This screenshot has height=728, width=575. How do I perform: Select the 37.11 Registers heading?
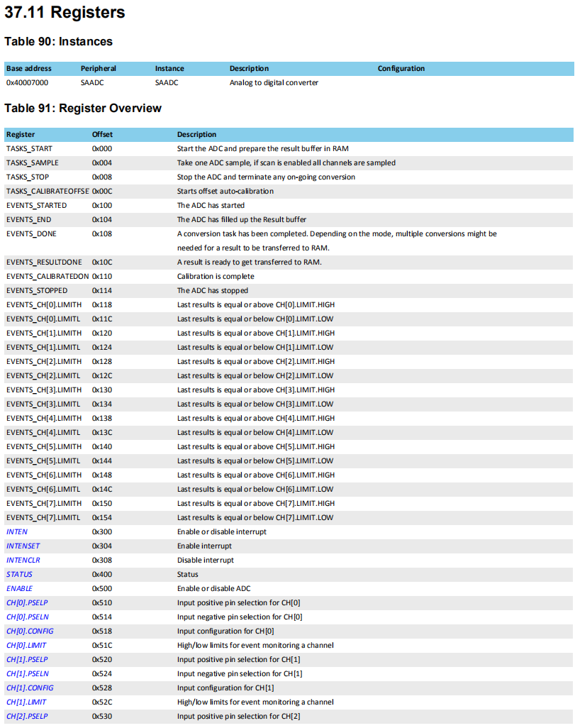tap(65, 12)
